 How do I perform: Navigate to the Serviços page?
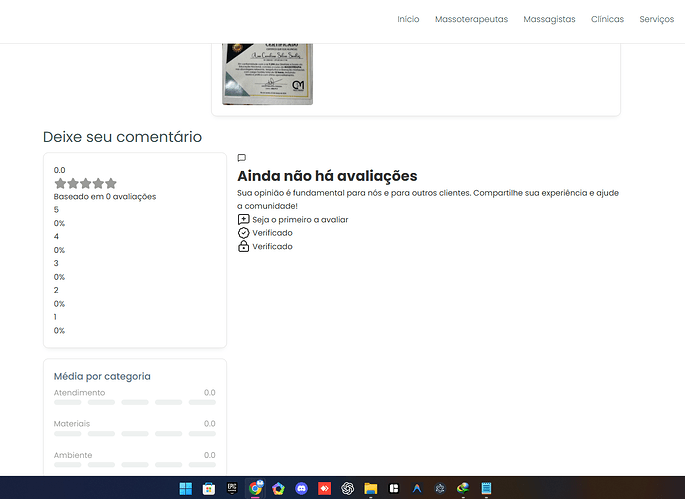click(657, 19)
